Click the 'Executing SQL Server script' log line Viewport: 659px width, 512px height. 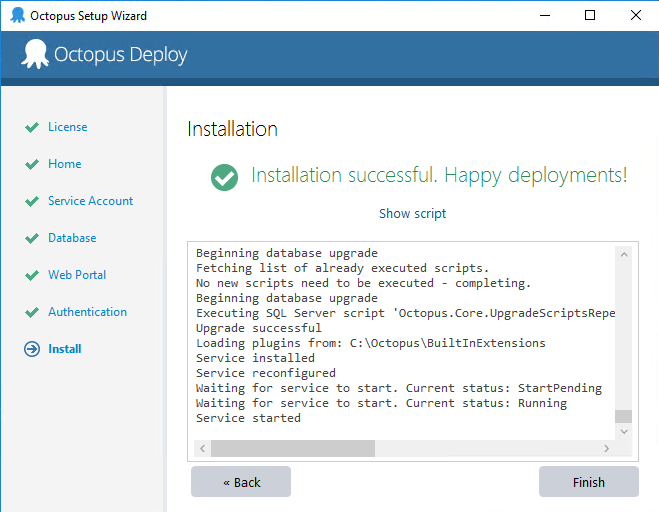click(406, 313)
